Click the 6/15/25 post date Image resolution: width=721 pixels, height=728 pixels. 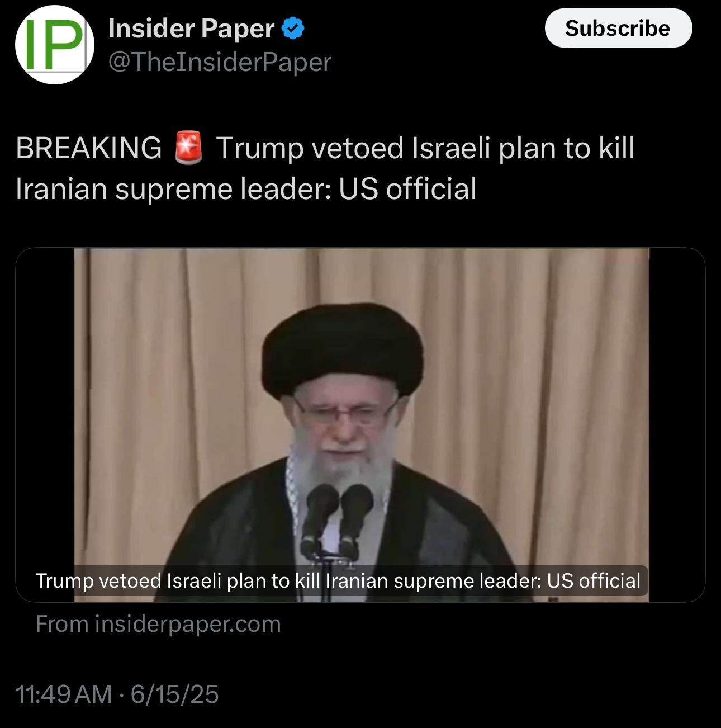(174, 694)
